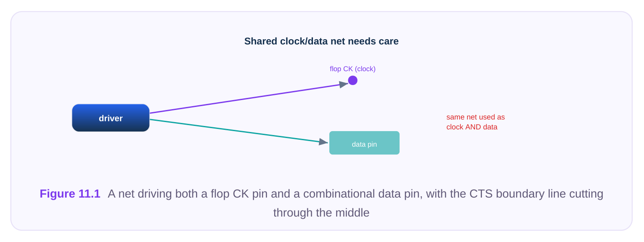Viewport: 644px width, 242px height.
Task: Click the "data pin" text label
Action: pos(364,145)
